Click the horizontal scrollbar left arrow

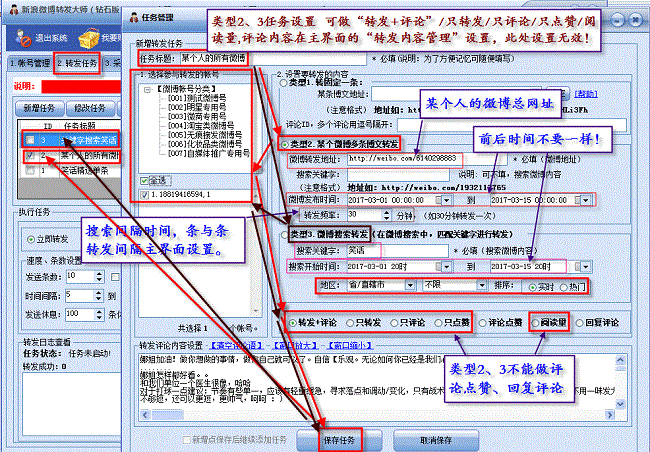(145, 415)
